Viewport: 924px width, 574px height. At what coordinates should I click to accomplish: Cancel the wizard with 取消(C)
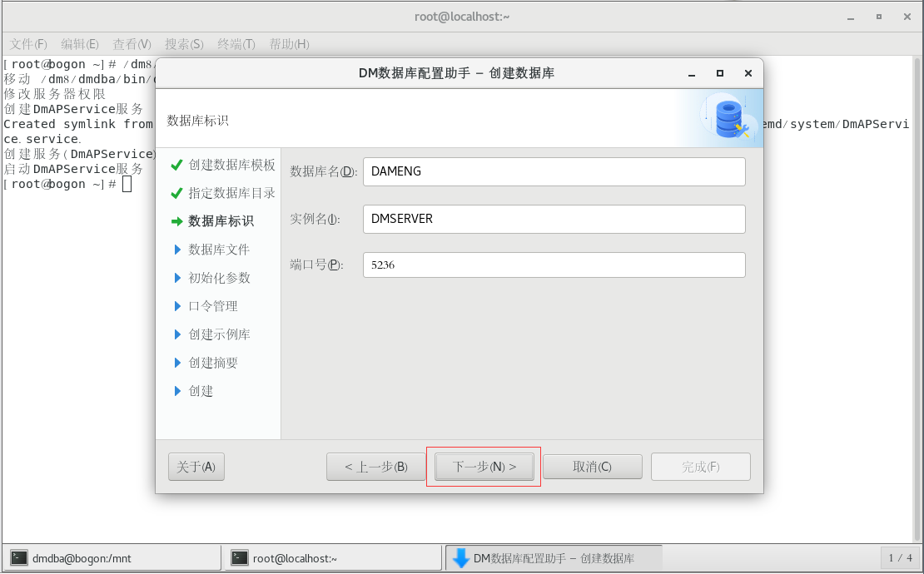point(592,467)
